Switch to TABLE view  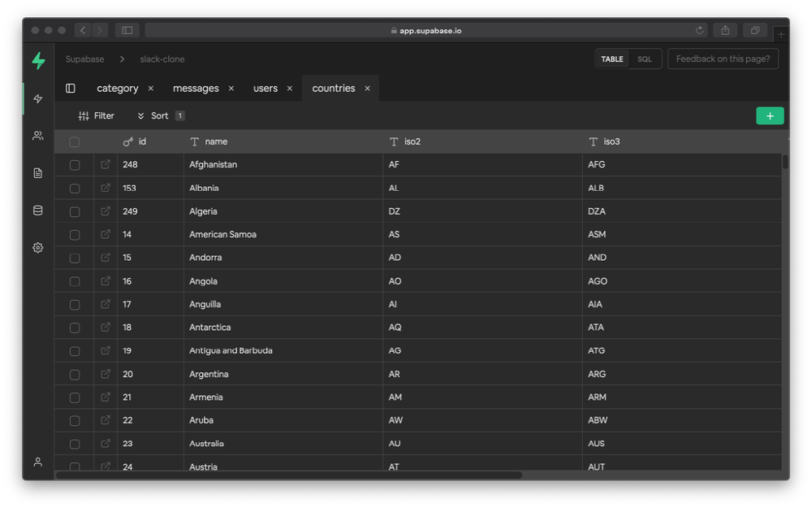pyautogui.click(x=612, y=59)
